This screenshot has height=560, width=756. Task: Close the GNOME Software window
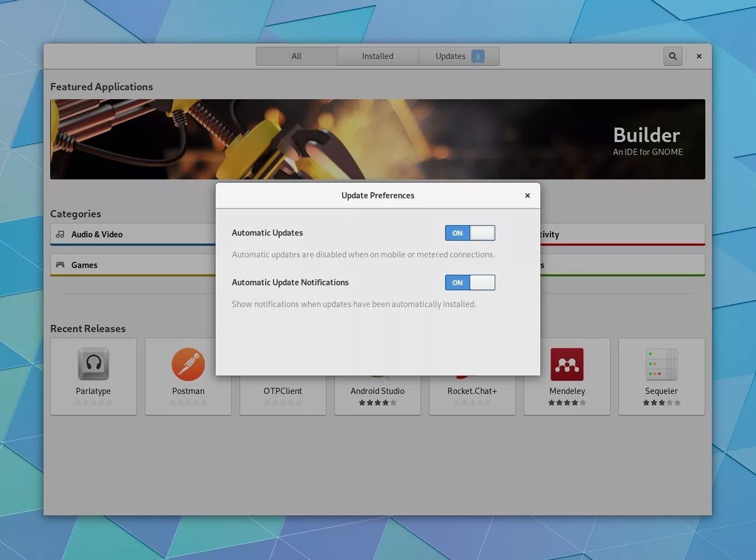point(699,56)
